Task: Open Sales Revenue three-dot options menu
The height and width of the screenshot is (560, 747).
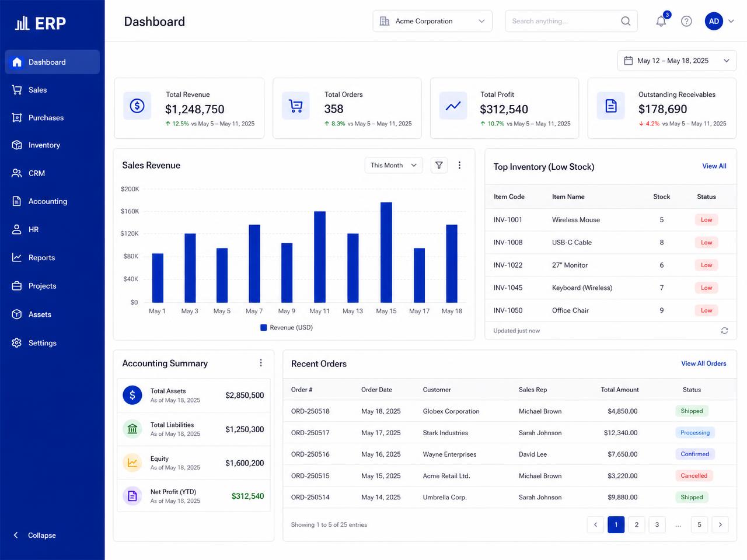Action: tap(459, 165)
